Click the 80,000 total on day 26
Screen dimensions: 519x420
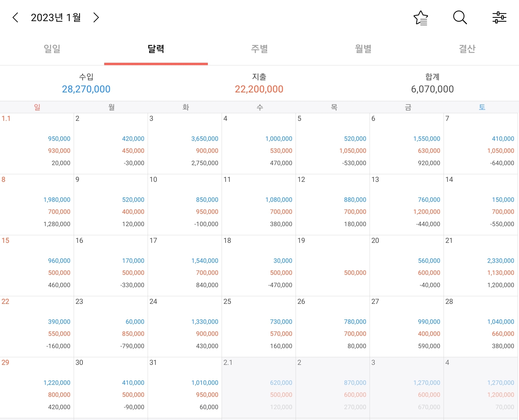click(357, 346)
